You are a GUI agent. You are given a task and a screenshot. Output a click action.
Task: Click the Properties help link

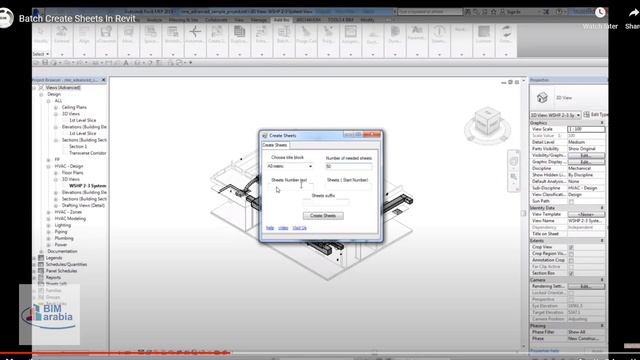(544, 351)
